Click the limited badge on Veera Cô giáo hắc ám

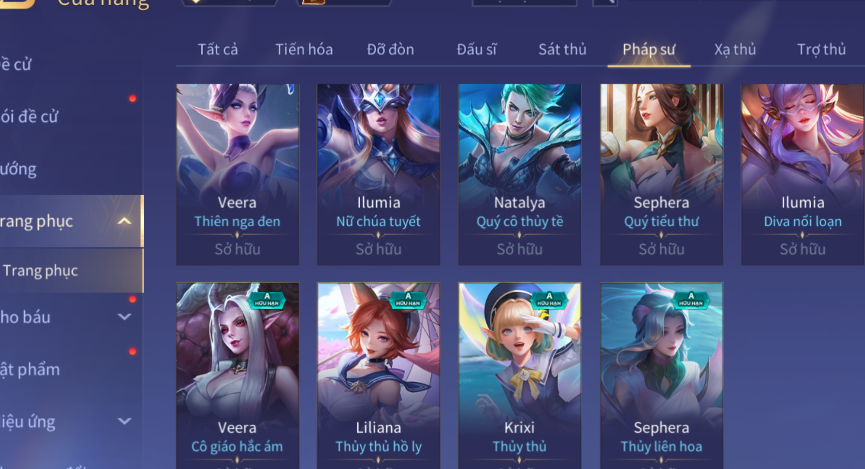(x=267, y=300)
